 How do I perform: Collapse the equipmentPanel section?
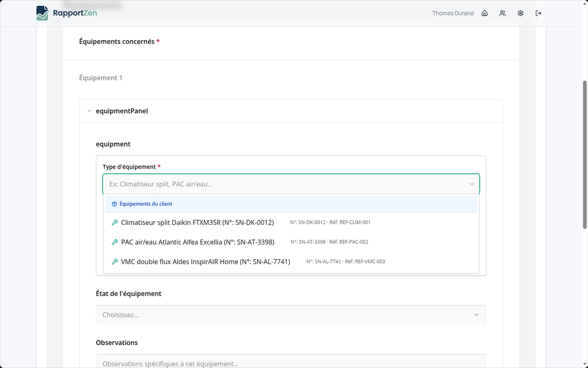tap(89, 111)
